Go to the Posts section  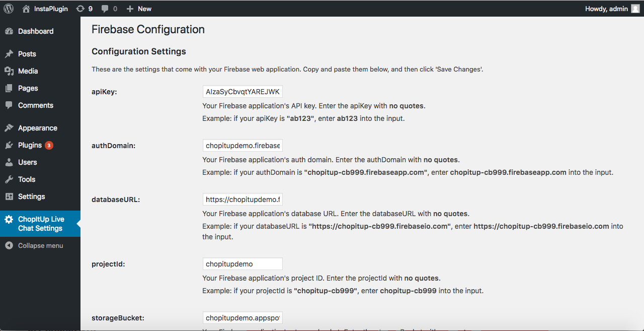27,54
